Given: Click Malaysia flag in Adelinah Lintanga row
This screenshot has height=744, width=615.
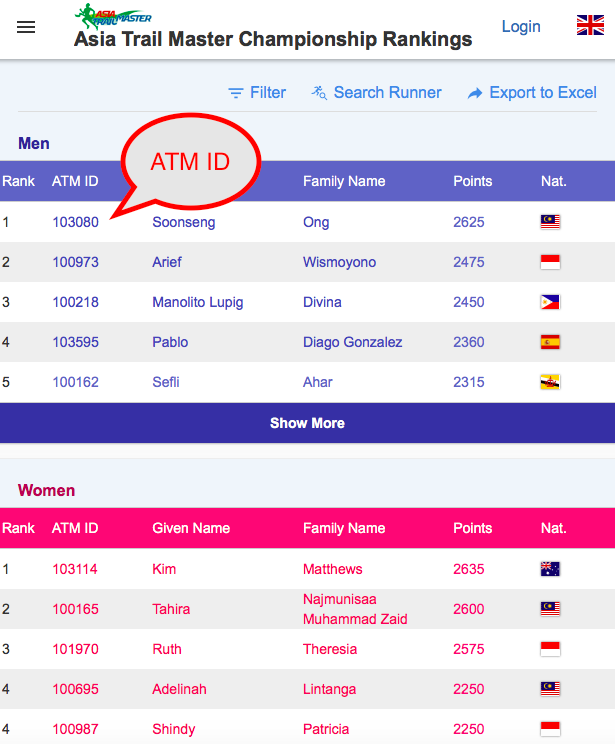Looking at the screenshot, I should coord(550,688).
